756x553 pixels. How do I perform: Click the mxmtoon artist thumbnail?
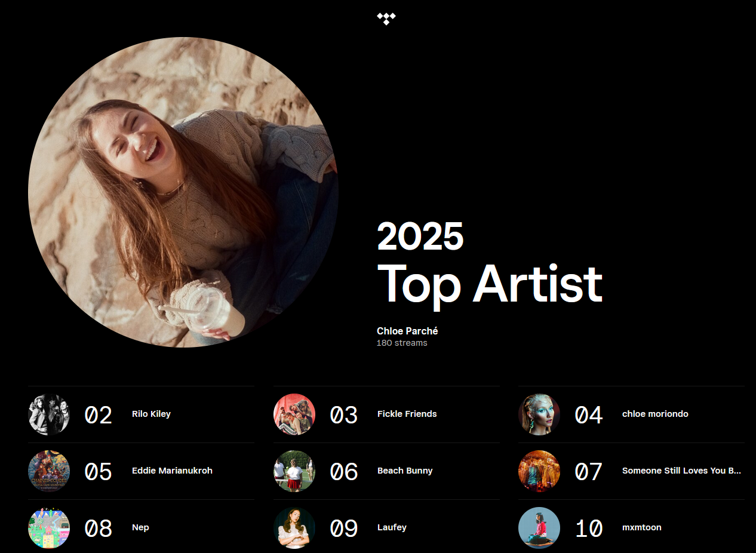(x=539, y=528)
